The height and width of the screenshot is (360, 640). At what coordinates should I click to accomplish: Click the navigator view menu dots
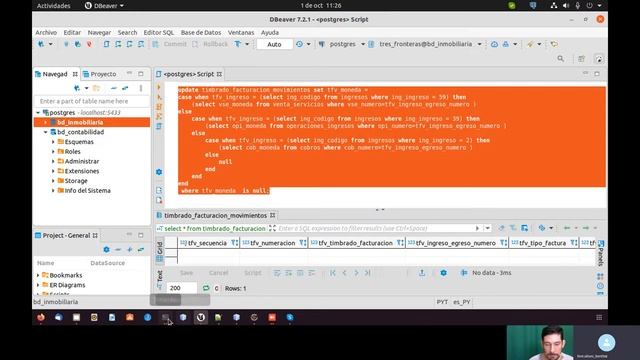141,88
